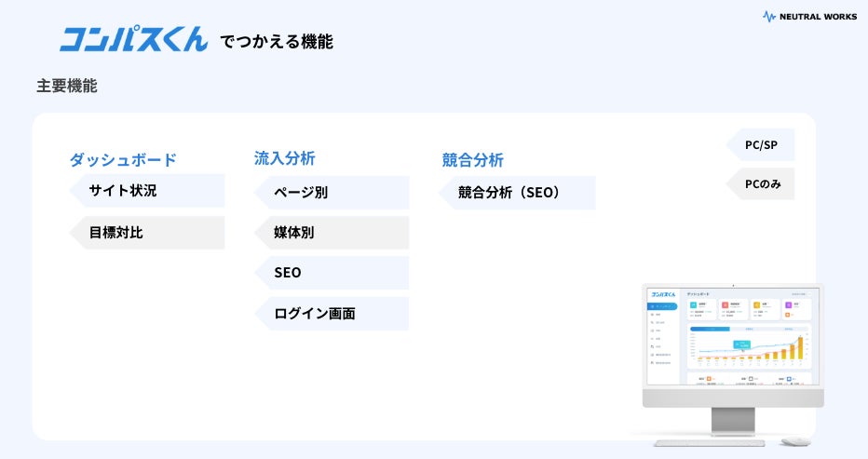Click the 流入分析 heading
The image size is (868, 459).
coord(285,158)
